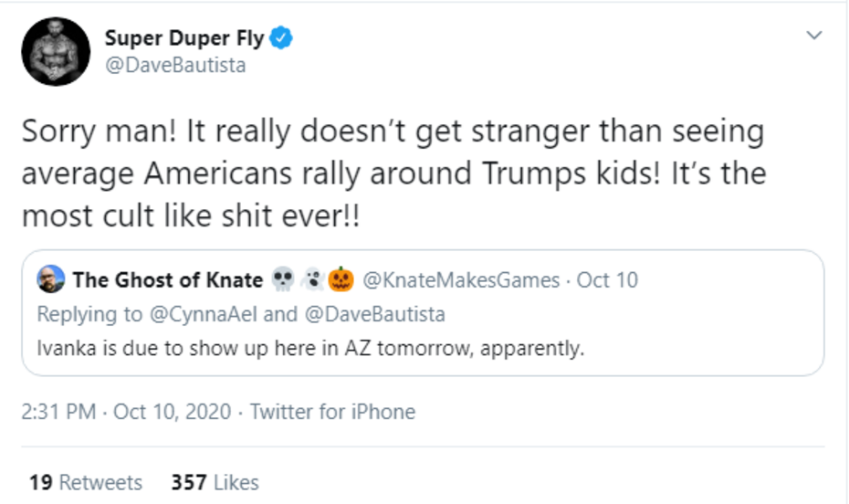The image size is (849, 504).
Task: Click the @KnateMakesGames handle
Action: (462, 279)
